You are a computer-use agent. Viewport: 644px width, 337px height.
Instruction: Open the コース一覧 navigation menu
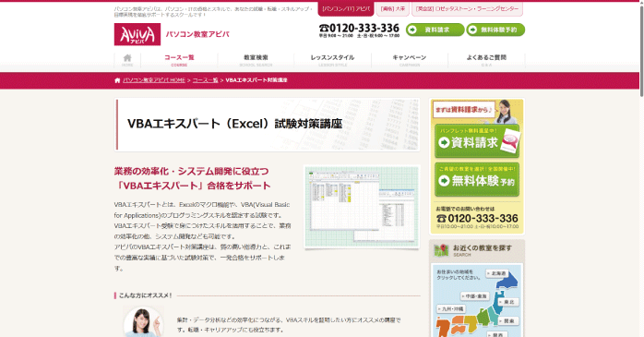(x=179, y=60)
